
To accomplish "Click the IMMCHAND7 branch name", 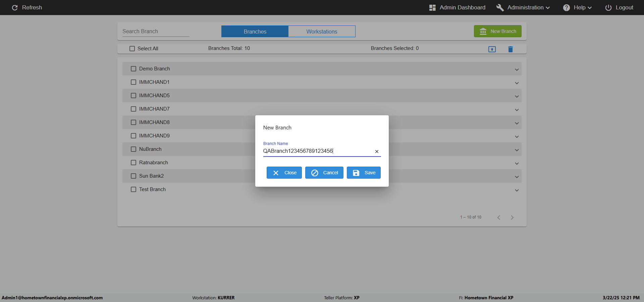I will (154, 109).
